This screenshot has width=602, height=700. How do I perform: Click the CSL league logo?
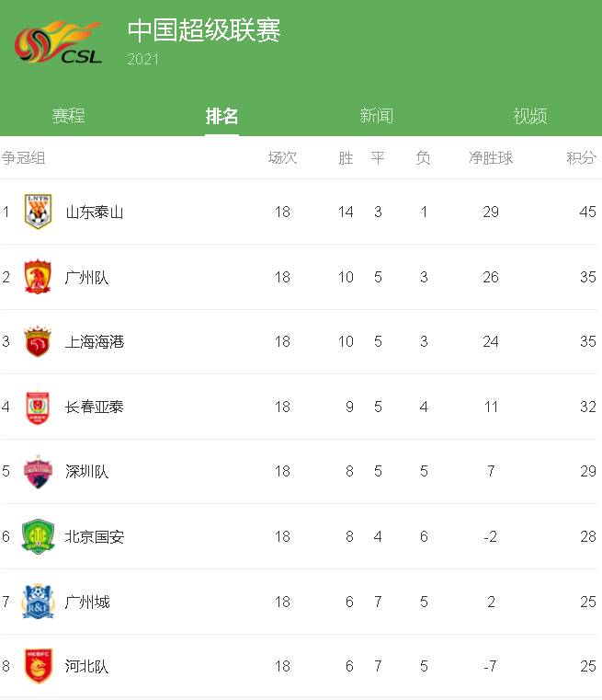(x=57, y=42)
